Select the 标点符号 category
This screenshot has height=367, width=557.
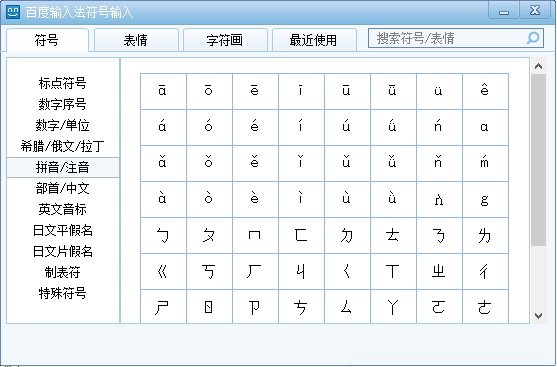[x=63, y=83]
